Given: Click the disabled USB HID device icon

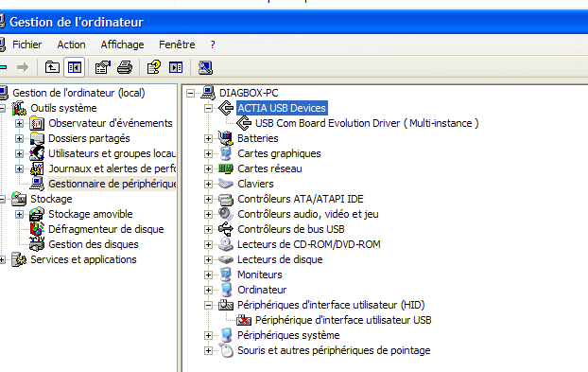Looking at the screenshot, I should coord(244,320).
